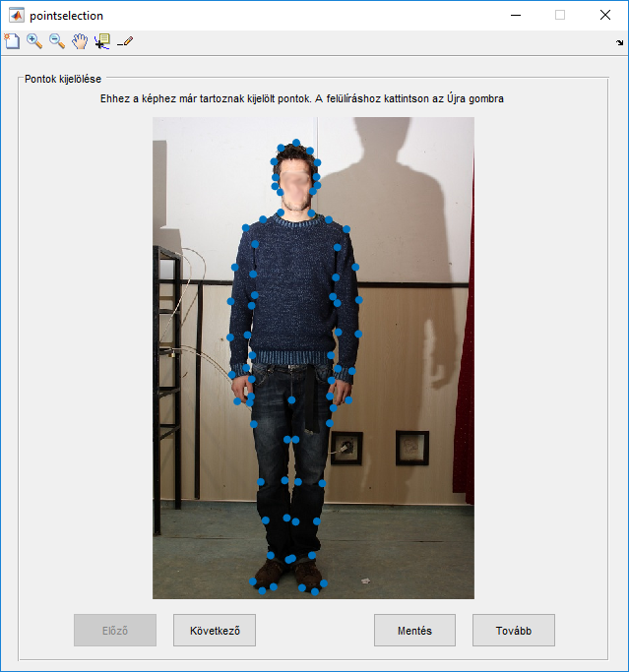Click the Tovább button
The width and height of the screenshot is (629, 672).
point(513,631)
